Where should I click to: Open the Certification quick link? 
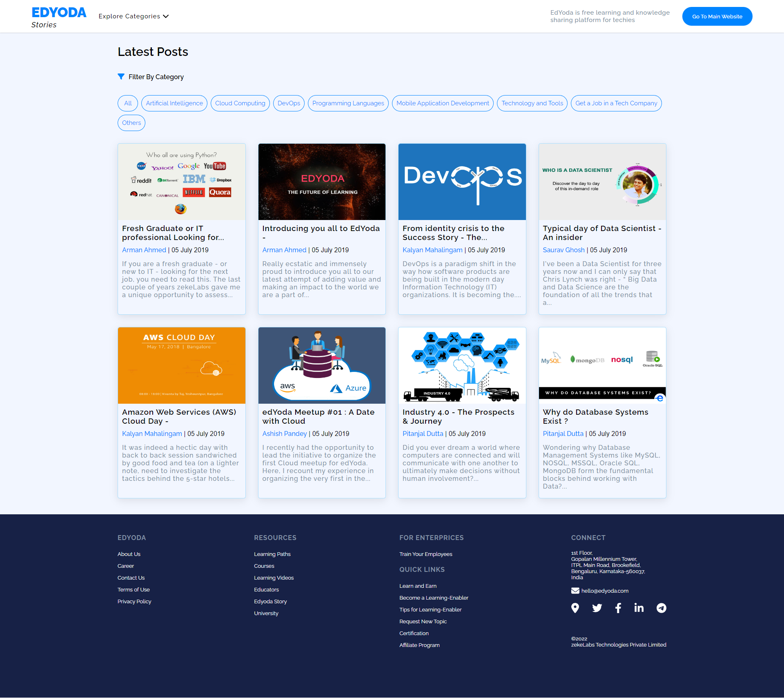414,633
